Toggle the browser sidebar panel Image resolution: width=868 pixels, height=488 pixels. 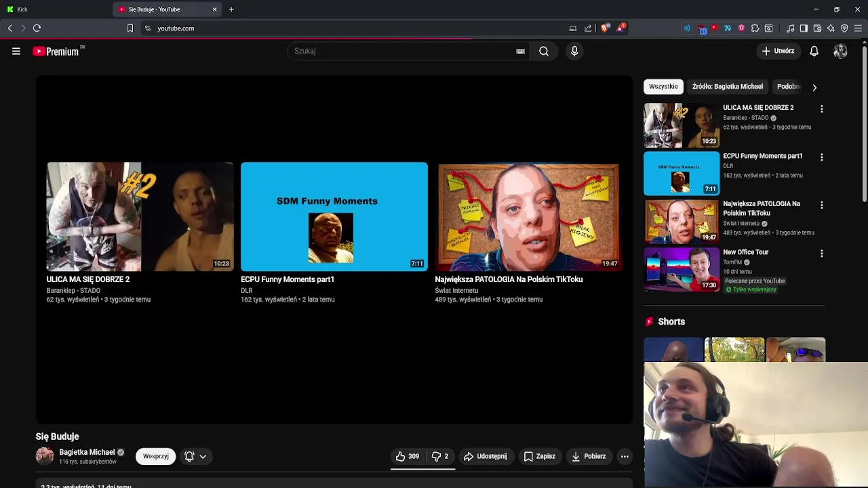click(x=804, y=28)
